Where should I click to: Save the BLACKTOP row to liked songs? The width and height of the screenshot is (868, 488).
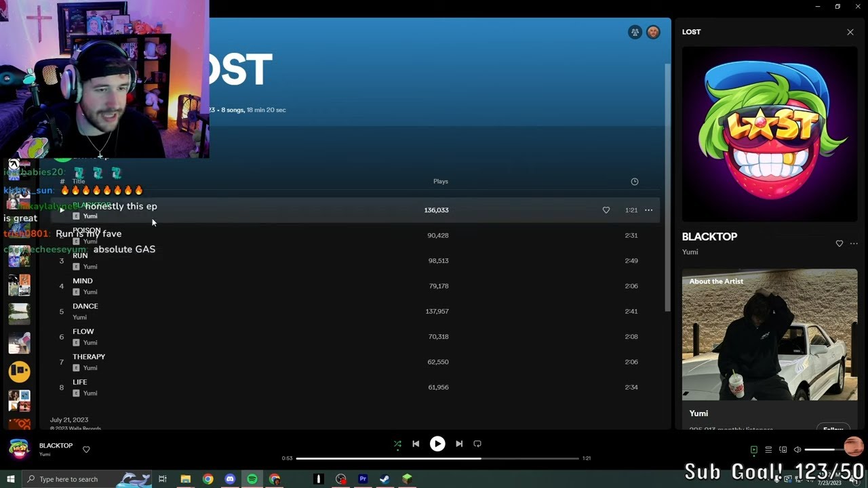click(x=606, y=210)
